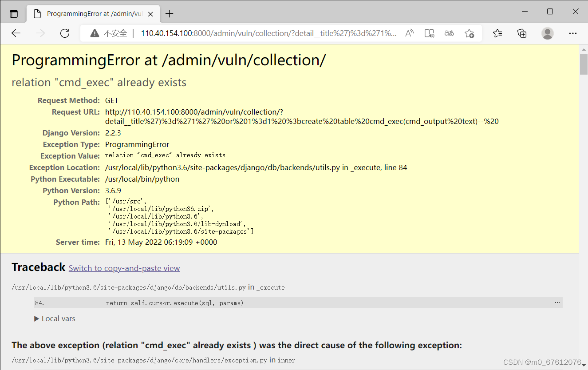The width and height of the screenshot is (588, 370).
Task: Open the favorites list
Action: [x=497, y=33]
